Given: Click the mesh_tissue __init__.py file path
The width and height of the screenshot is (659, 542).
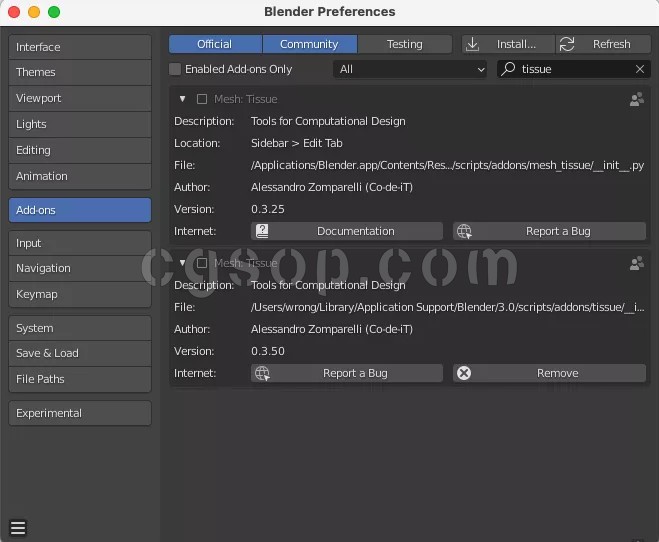Looking at the screenshot, I should (447, 166).
